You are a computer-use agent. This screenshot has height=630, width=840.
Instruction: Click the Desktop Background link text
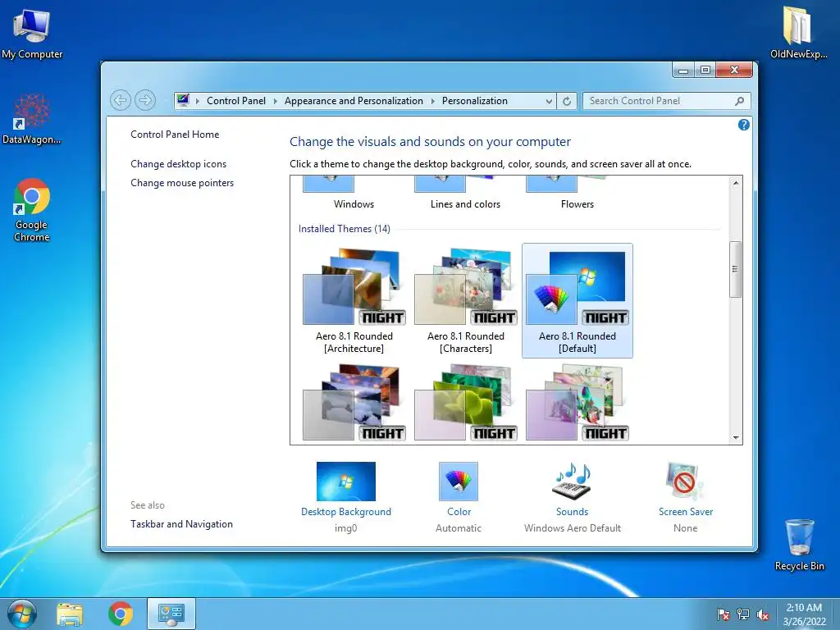[x=346, y=512]
